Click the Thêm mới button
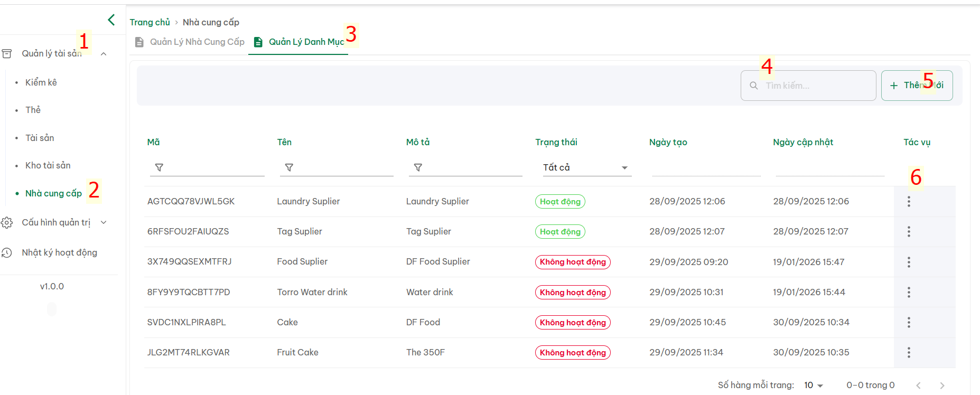Screen dimensions: 980x395 tap(917, 86)
